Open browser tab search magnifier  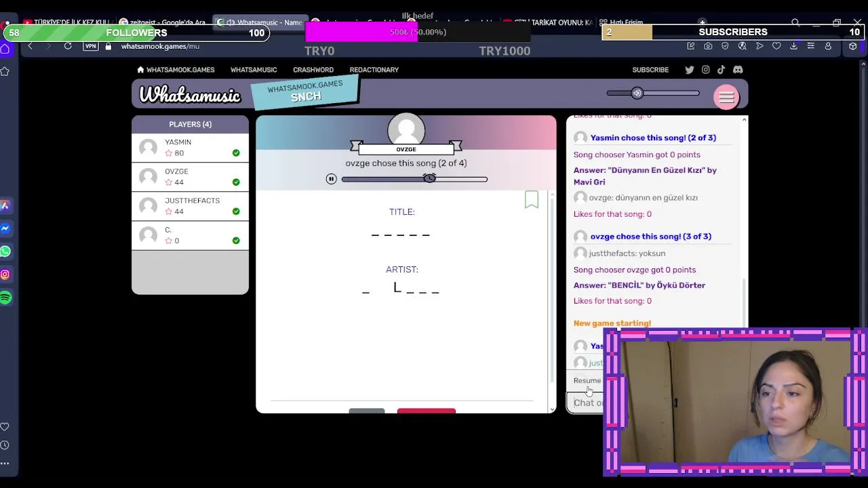(795, 22)
